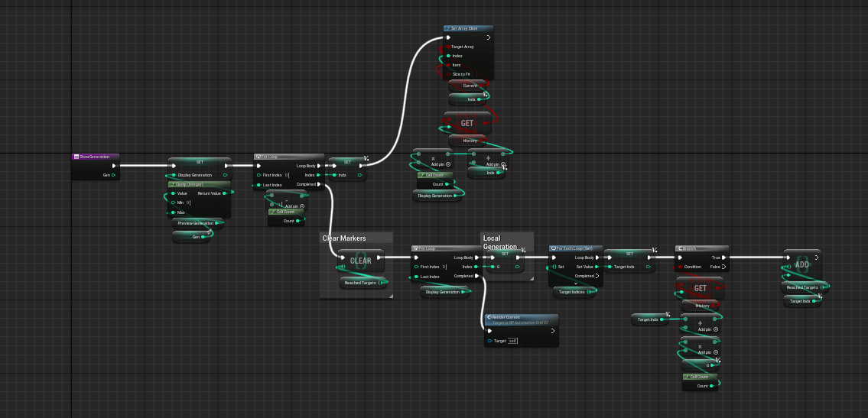
Task: Select the ShowGeneration event node title
Action: click(x=96, y=157)
